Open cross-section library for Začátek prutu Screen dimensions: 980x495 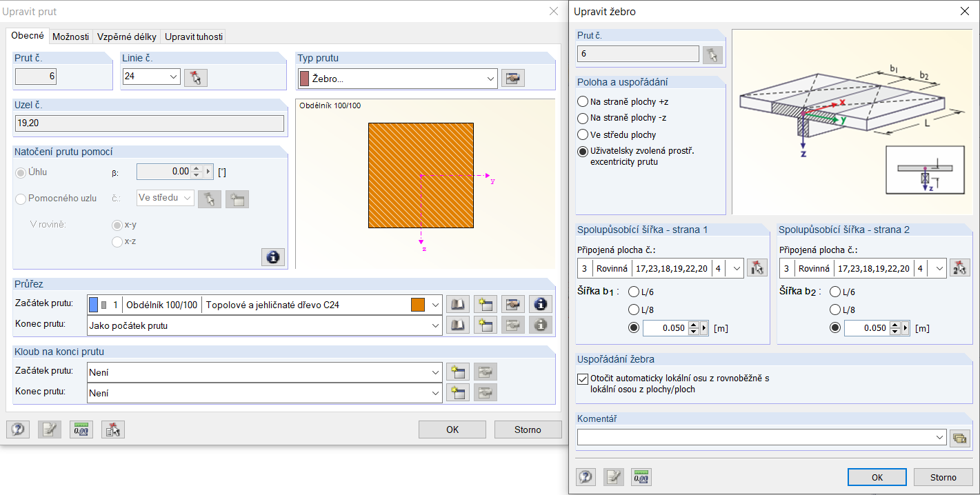coord(458,305)
